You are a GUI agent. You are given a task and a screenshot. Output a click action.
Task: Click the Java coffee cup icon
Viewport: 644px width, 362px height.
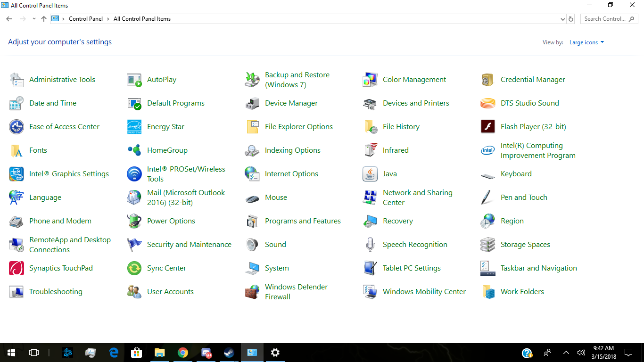(x=370, y=174)
